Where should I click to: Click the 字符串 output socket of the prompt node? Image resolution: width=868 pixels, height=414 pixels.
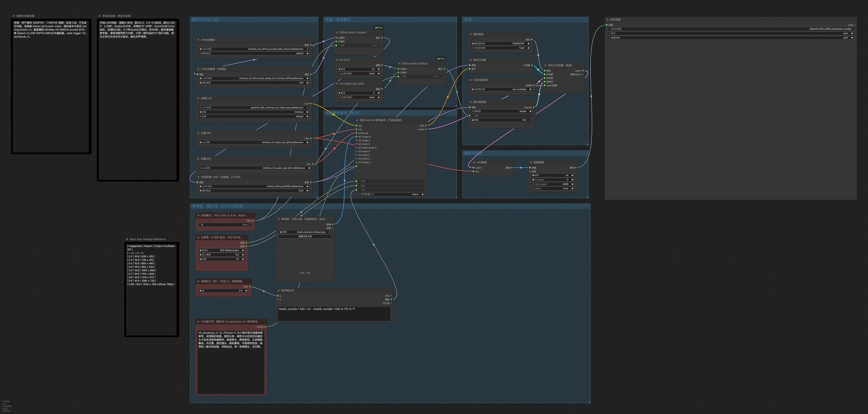pos(265,327)
